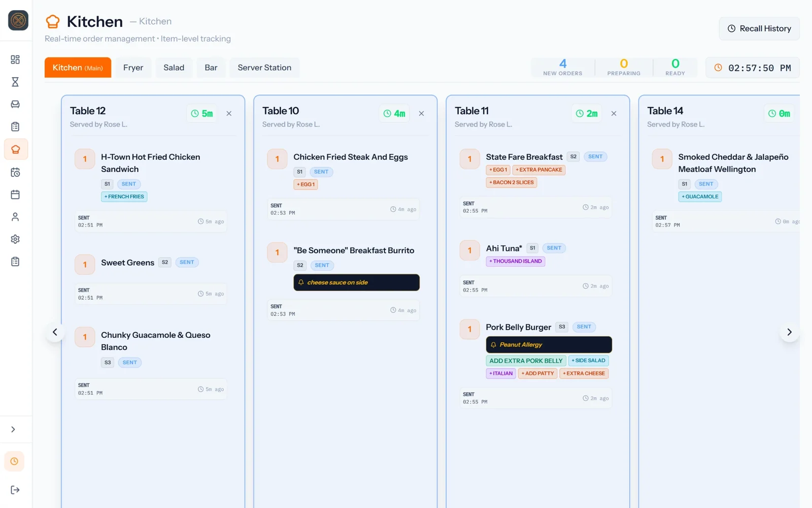The image size is (812, 508).
Task: Open the calendar icon in sidebar
Action: (15, 195)
